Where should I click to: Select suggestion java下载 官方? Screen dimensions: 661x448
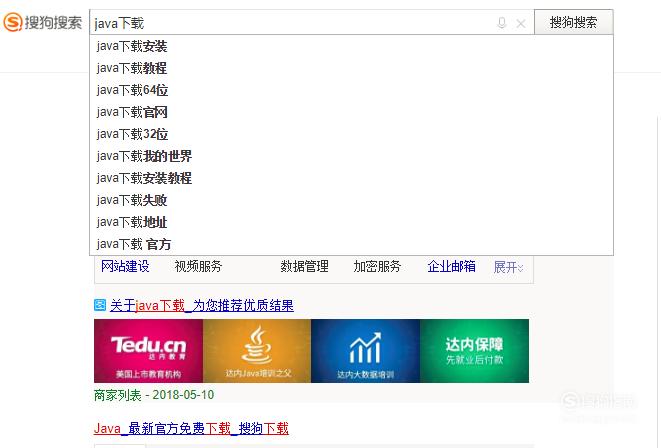click(351, 244)
